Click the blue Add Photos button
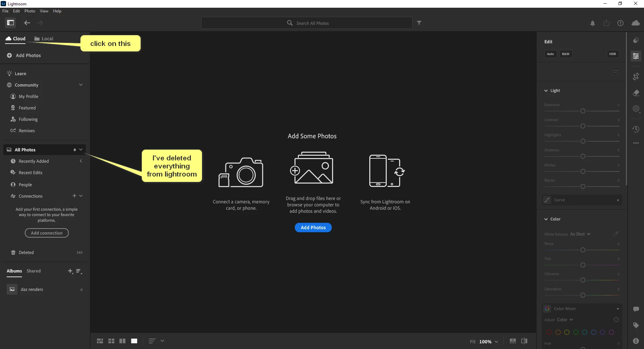 pos(313,228)
